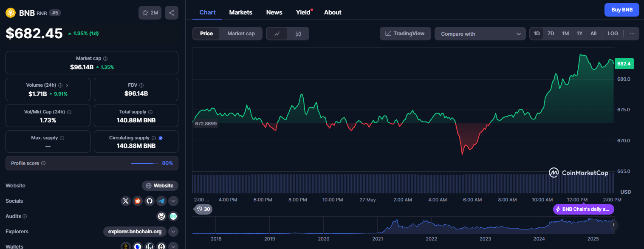The image size is (644, 249).
Task: Click info icon beside Vol/Mkt Cap (24h)
Action: (x=69, y=112)
